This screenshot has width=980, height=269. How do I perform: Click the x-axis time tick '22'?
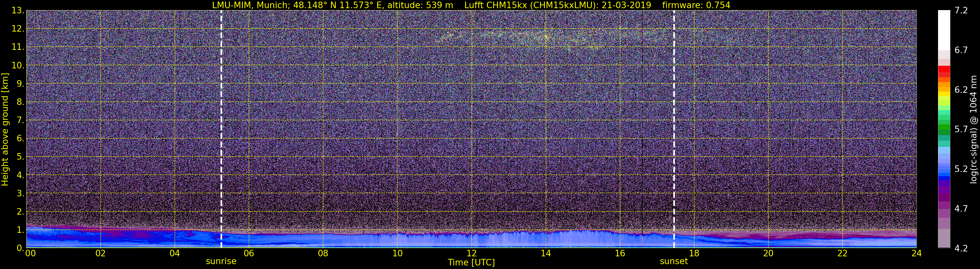click(842, 254)
